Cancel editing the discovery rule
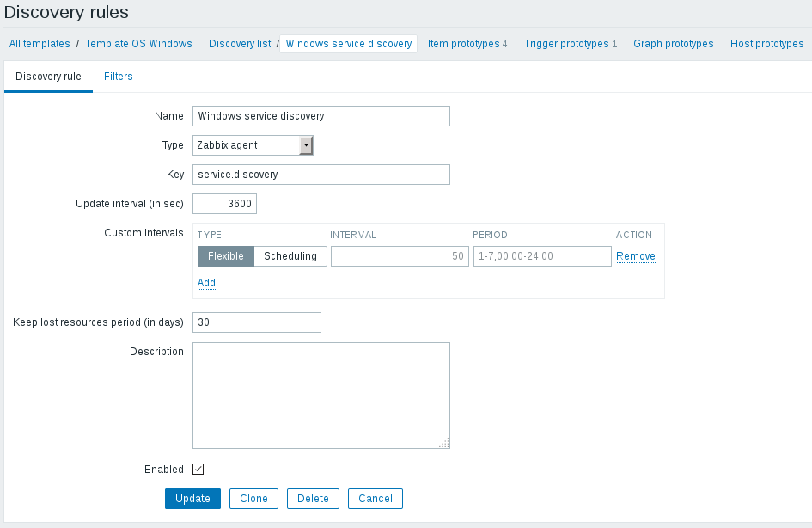Image resolution: width=812 pixels, height=528 pixels. coord(375,498)
